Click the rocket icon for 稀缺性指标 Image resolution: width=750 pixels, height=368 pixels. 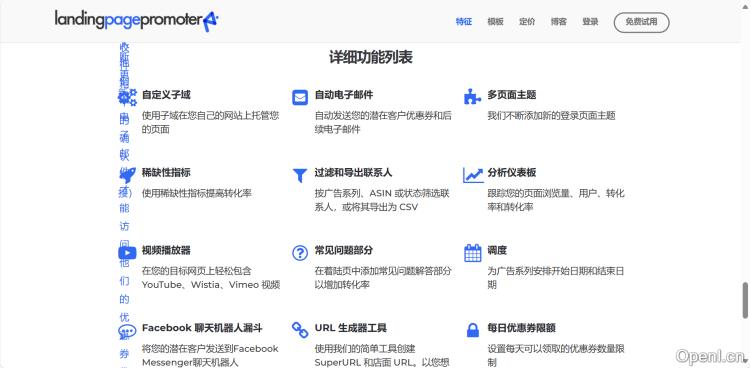tap(127, 175)
